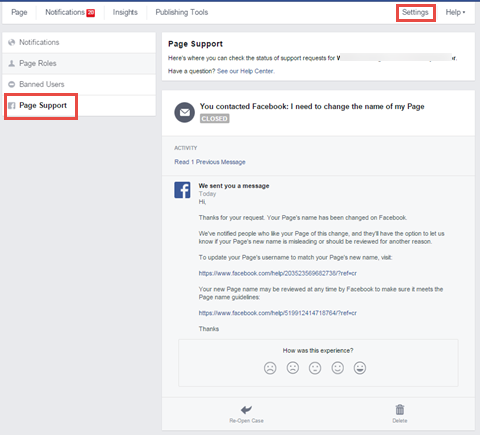Rate experience with very angry face
The width and height of the screenshot is (480, 435).
pos(270,368)
